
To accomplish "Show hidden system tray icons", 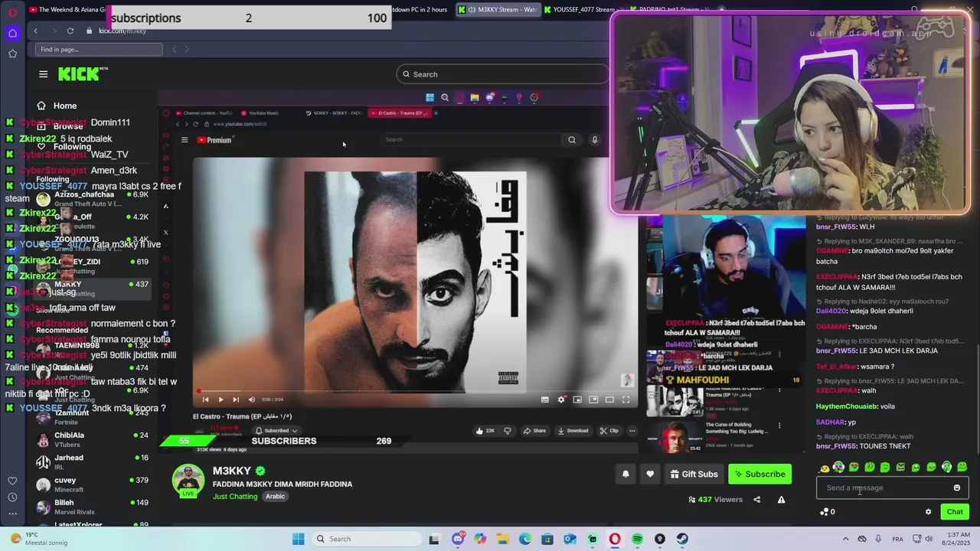I will [845, 539].
